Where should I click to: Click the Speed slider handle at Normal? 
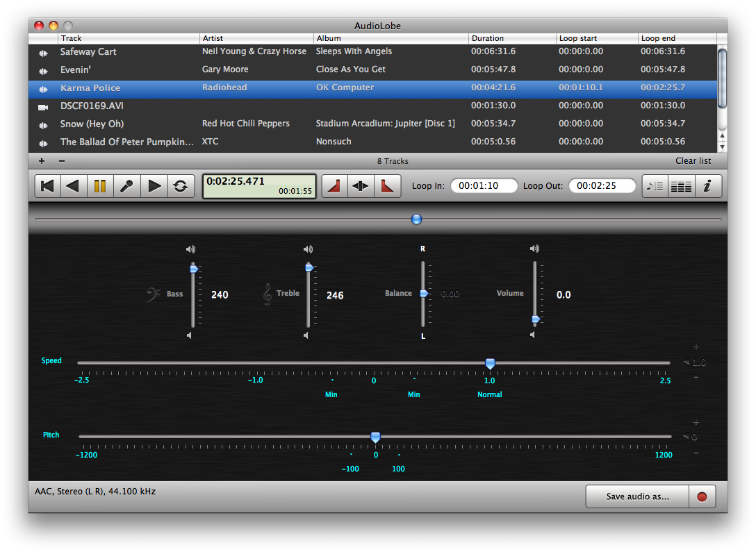(490, 363)
